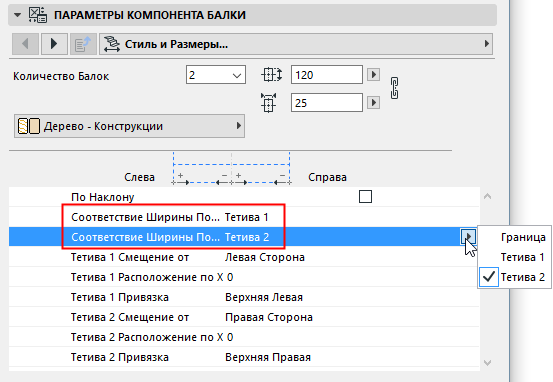Image resolution: width=553 pixels, height=382 pixels.
Task: Select the Тетива 1 Смещение от row
Action: pos(244,257)
